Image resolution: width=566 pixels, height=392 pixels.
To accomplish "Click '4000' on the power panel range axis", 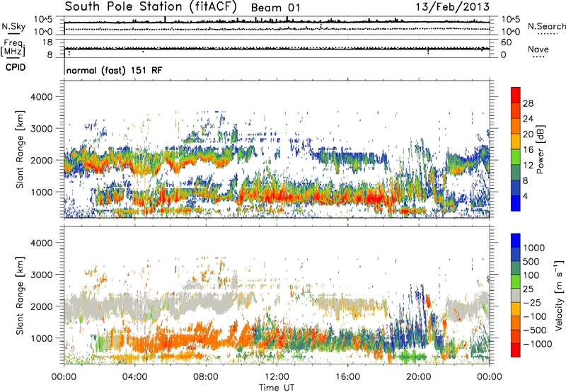I will click(x=41, y=97).
